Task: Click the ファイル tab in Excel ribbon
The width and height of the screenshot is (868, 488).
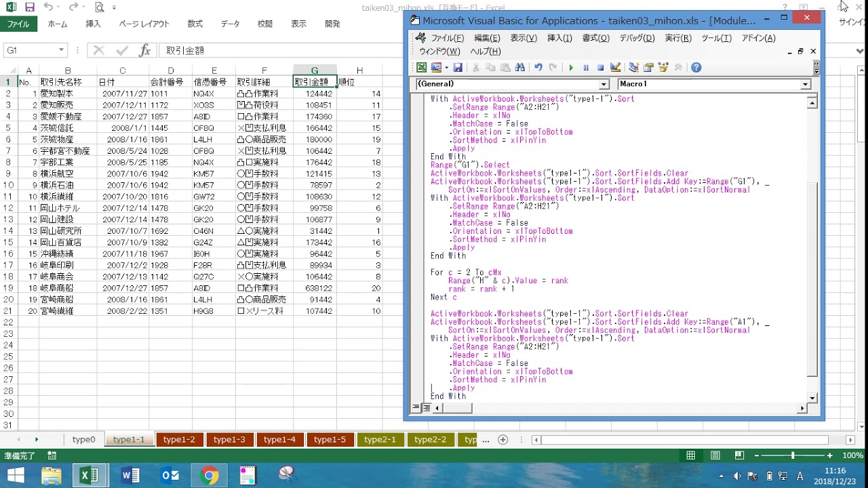Action: [18, 24]
